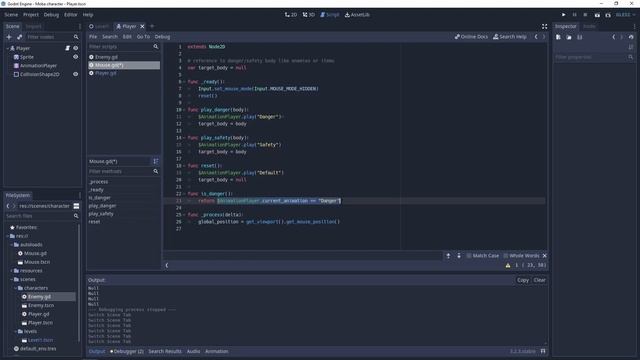Toggle FileSystem split view mode

(x=76, y=206)
